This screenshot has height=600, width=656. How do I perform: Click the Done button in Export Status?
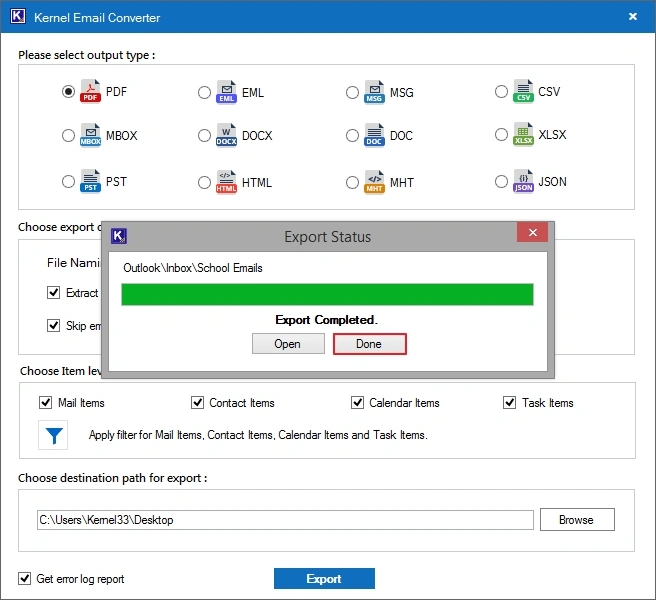[369, 344]
